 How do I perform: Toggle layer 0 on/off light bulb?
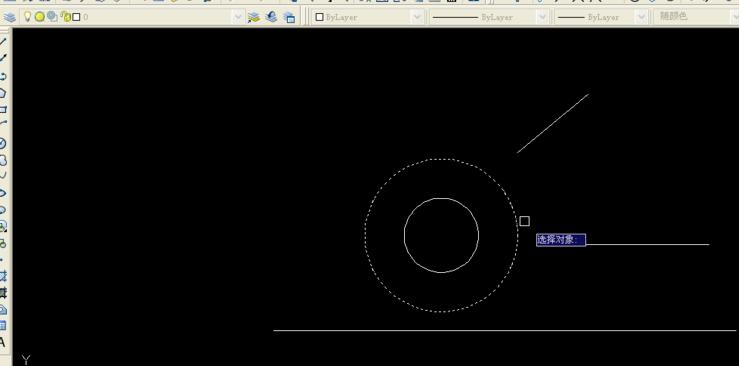click(28, 17)
